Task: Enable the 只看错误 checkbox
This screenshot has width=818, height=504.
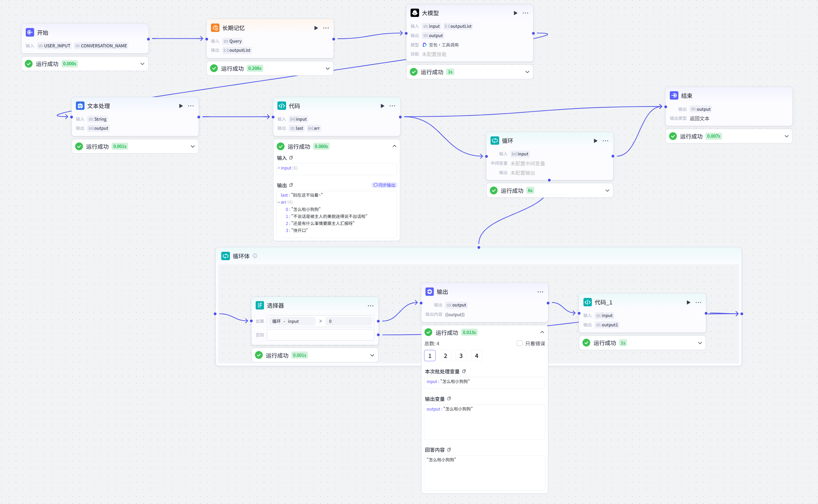Action: point(519,343)
